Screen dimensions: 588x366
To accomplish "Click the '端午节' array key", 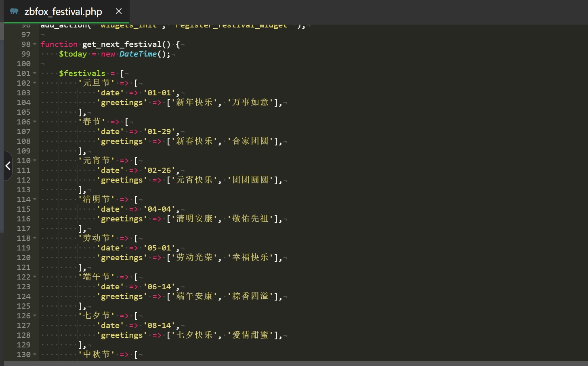I will pos(97,277).
